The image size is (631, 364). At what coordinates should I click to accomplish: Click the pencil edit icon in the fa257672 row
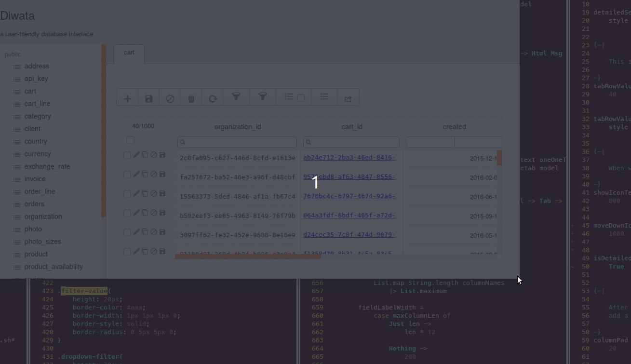point(136,174)
